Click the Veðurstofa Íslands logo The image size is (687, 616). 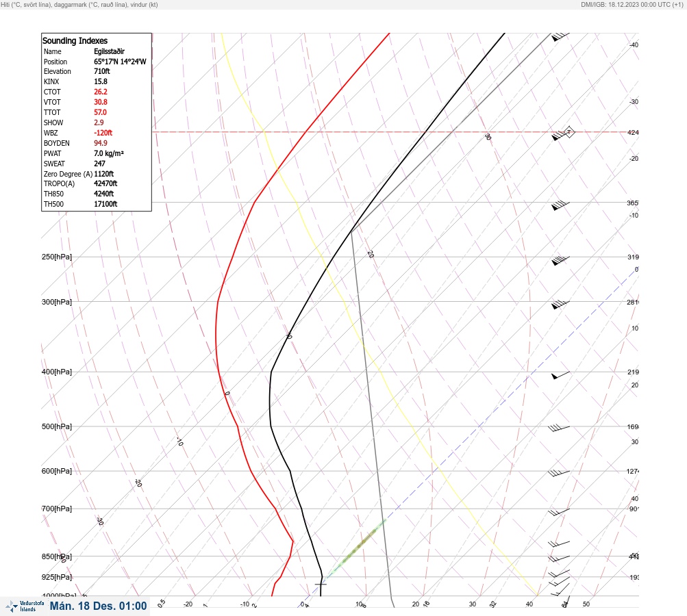(x=25, y=606)
